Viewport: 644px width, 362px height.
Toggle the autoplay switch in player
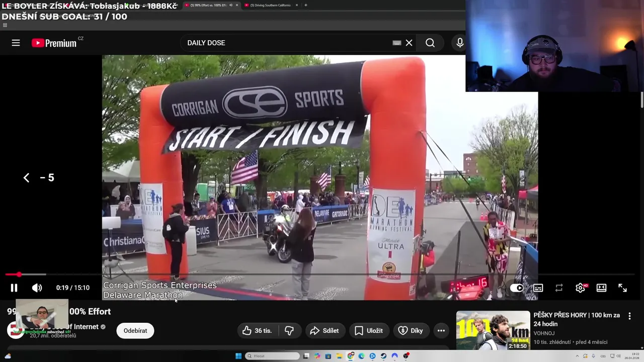[516, 288]
